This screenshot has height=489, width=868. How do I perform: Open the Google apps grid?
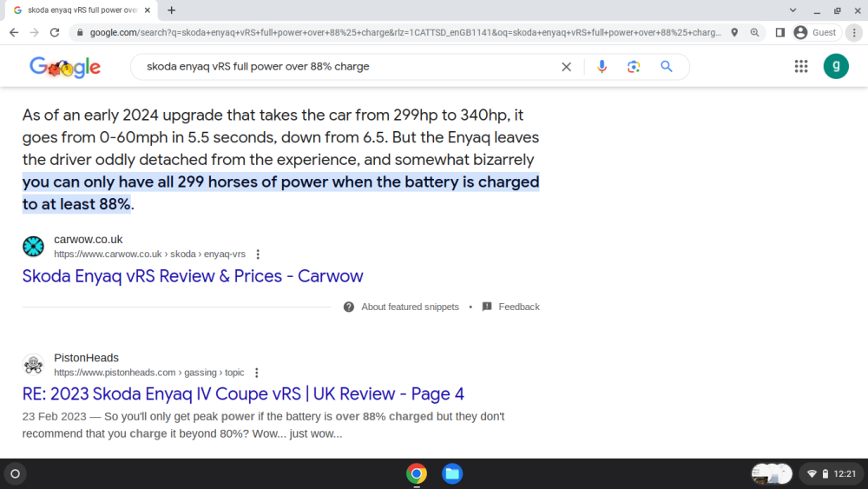point(801,67)
